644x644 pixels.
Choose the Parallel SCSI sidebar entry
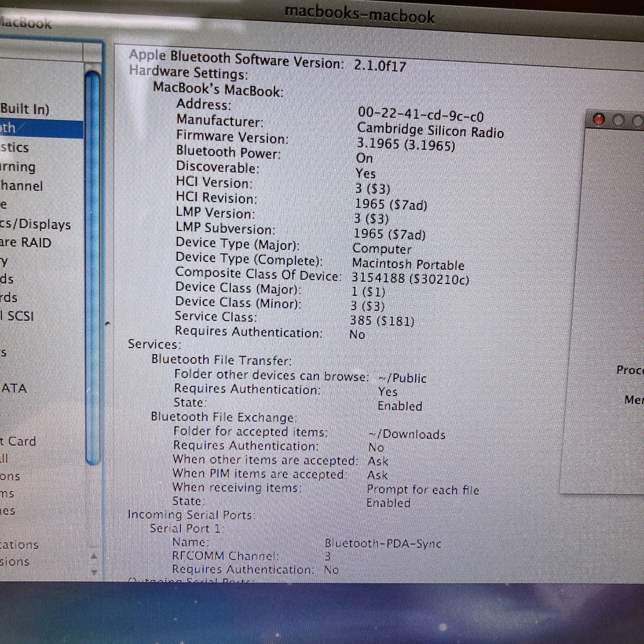17,316
